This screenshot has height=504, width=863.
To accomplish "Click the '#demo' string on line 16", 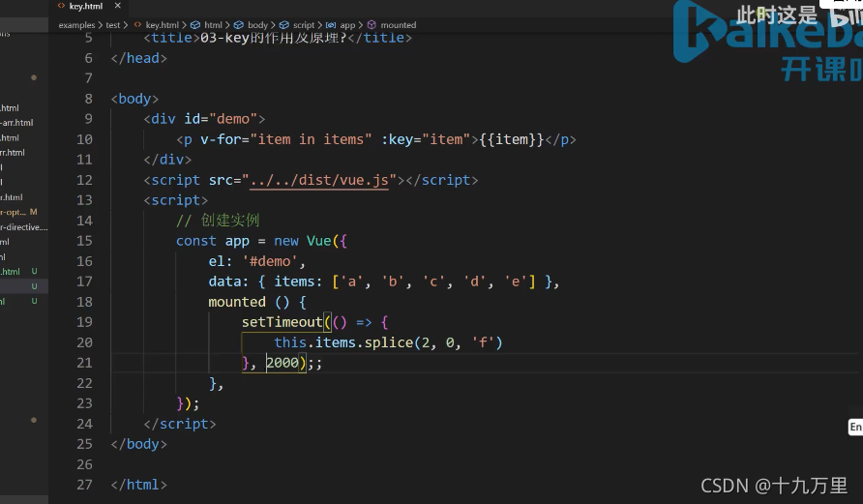I will click(270, 261).
